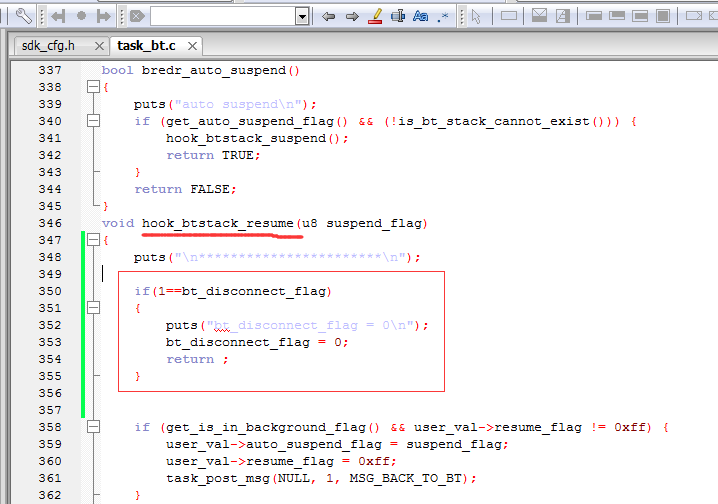Click the puts "auto suspend\n" string
The height and width of the screenshot is (504, 718).
point(238,104)
